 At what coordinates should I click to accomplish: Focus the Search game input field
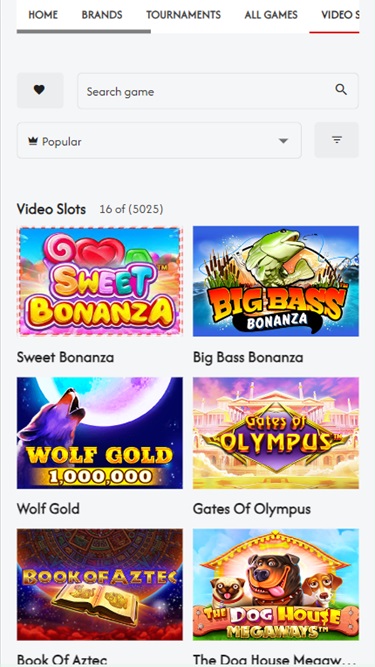(x=218, y=91)
